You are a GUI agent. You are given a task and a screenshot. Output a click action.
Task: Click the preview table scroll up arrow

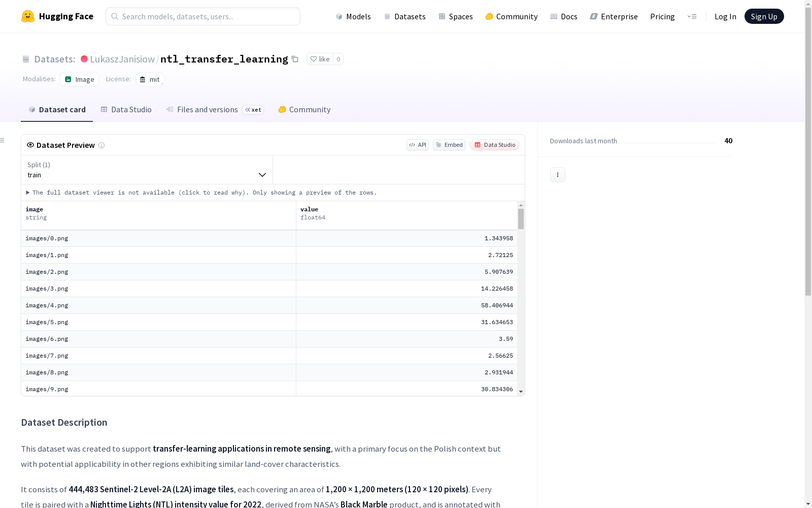(x=521, y=205)
